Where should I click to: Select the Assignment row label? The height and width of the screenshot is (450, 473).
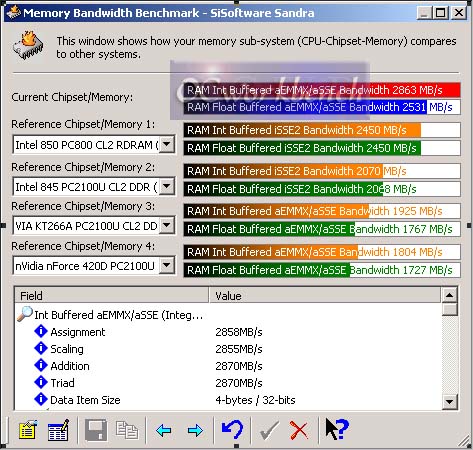coord(78,332)
